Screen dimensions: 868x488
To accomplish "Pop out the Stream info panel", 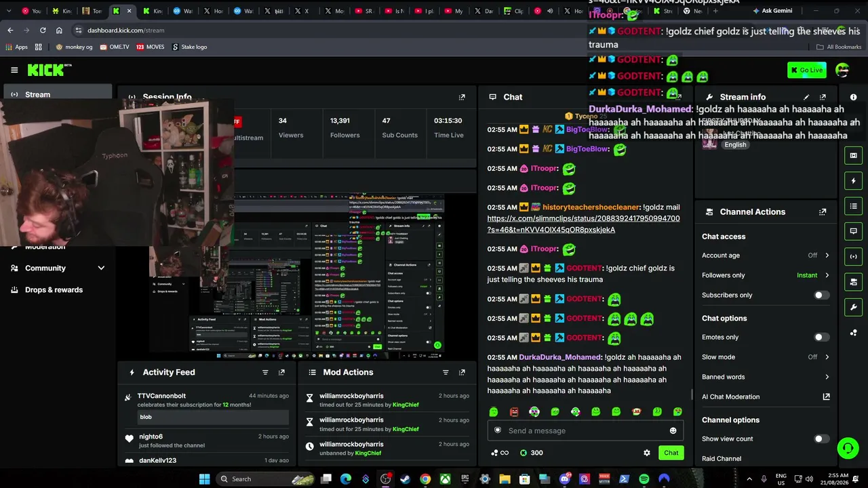I will click(823, 97).
